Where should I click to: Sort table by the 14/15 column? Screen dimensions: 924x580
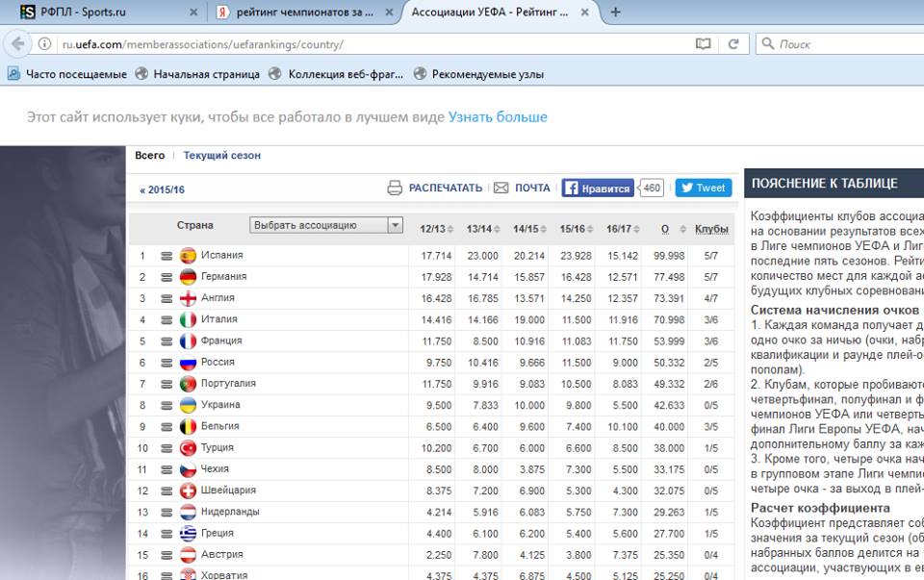(x=529, y=229)
